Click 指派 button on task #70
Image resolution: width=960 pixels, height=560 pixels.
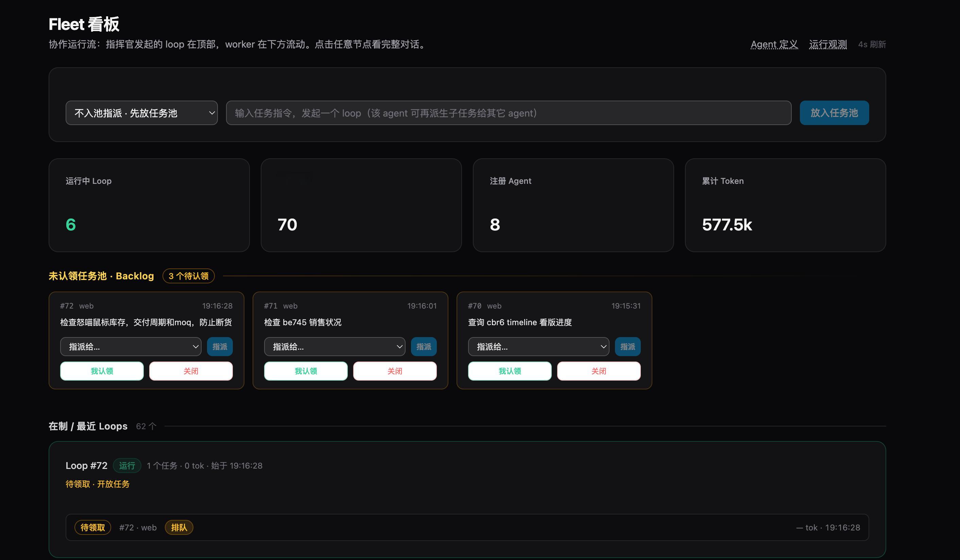(628, 346)
